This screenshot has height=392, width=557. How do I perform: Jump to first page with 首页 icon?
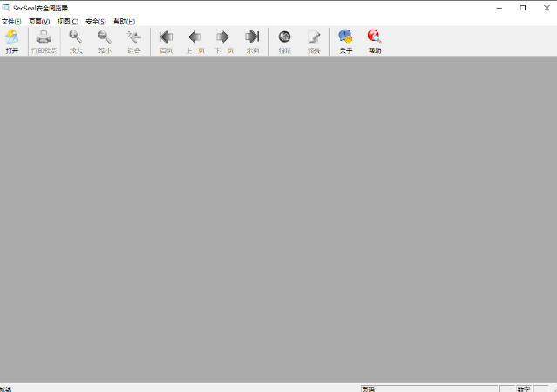pyautogui.click(x=166, y=40)
